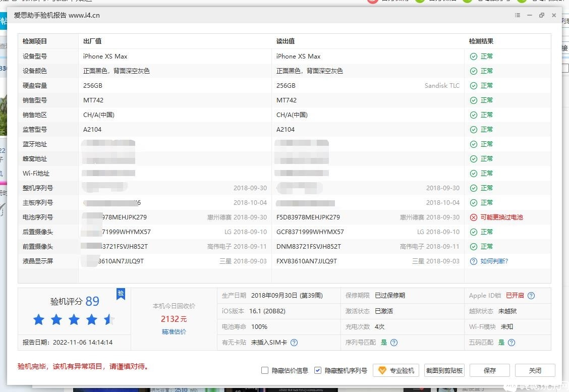Click the green check icon in 后置摄像头 row
The width and height of the screenshot is (569, 392).
474,232
